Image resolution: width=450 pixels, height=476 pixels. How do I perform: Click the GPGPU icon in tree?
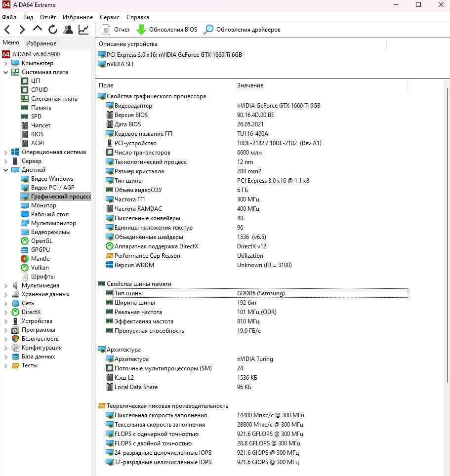[x=25, y=250]
